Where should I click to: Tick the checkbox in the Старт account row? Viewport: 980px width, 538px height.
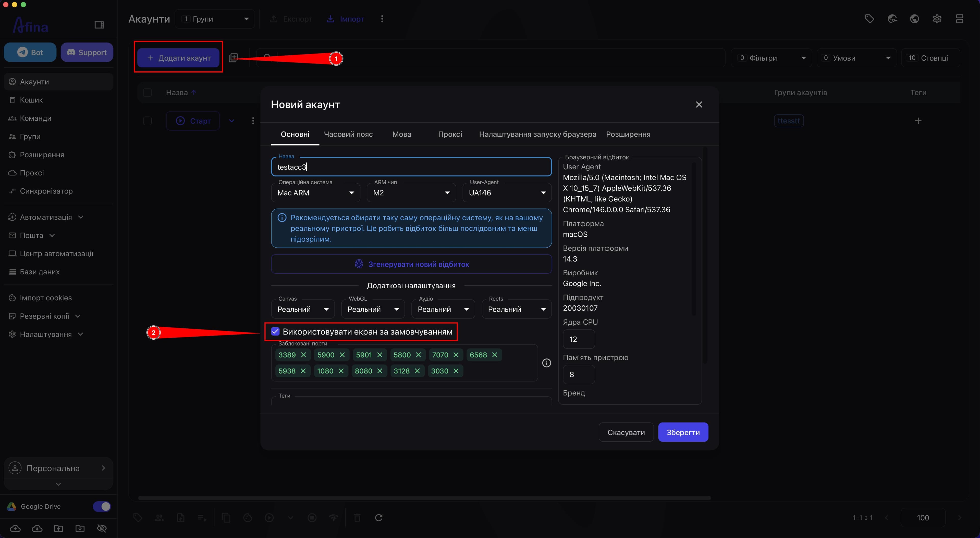pyautogui.click(x=147, y=121)
